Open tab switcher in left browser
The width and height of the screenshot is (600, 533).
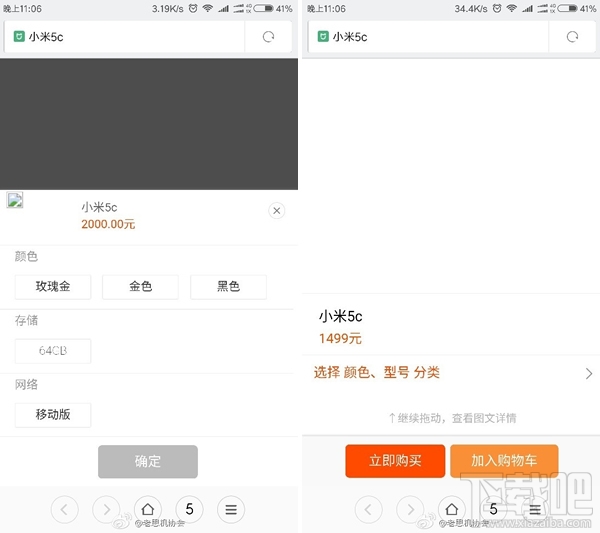tap(189, 509)
